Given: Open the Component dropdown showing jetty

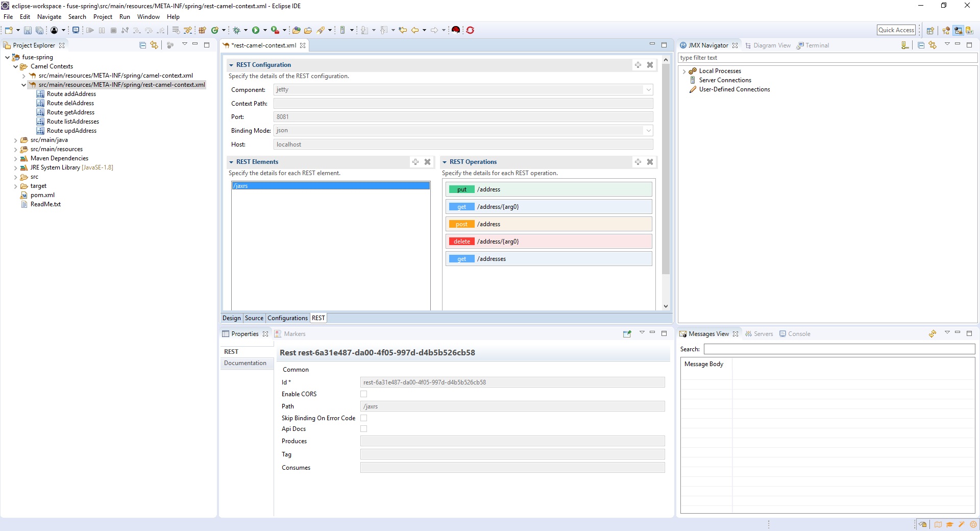Looking at the screenshot, I should 648,90.
